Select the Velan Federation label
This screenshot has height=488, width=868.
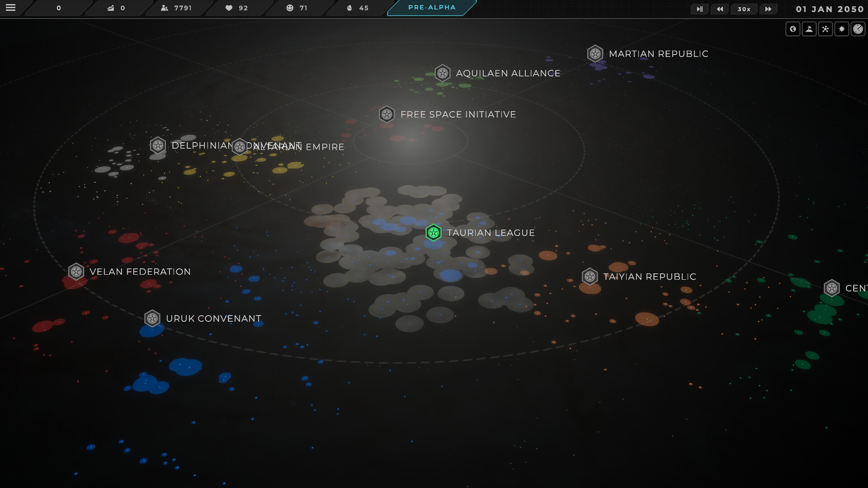pyautogui.click(x=140, y=272)
